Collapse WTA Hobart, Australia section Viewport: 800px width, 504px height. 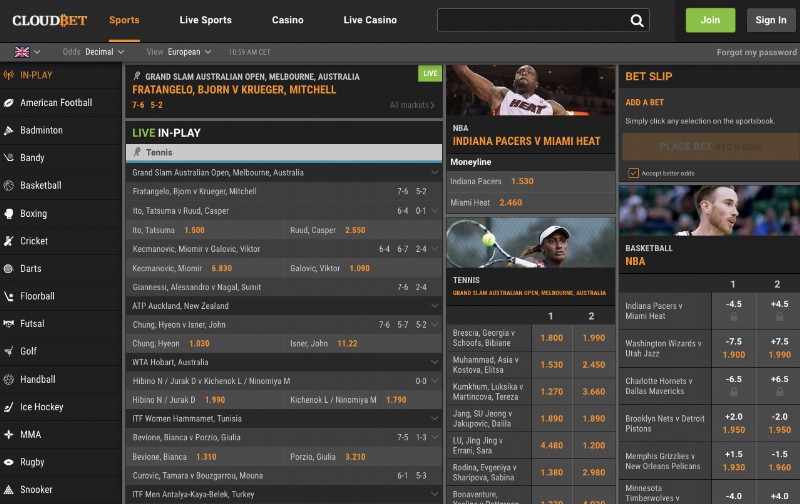(434, 362)
